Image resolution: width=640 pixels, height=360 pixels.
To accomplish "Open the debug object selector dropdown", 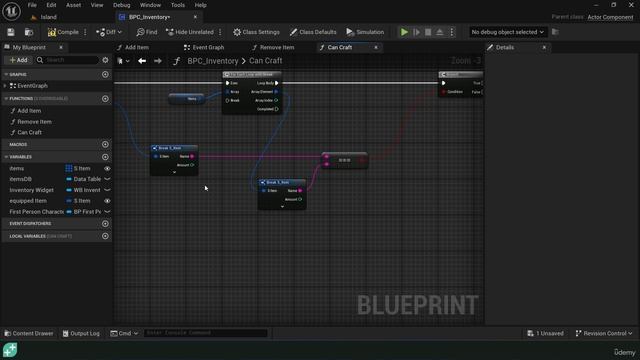I will [507, 32].
